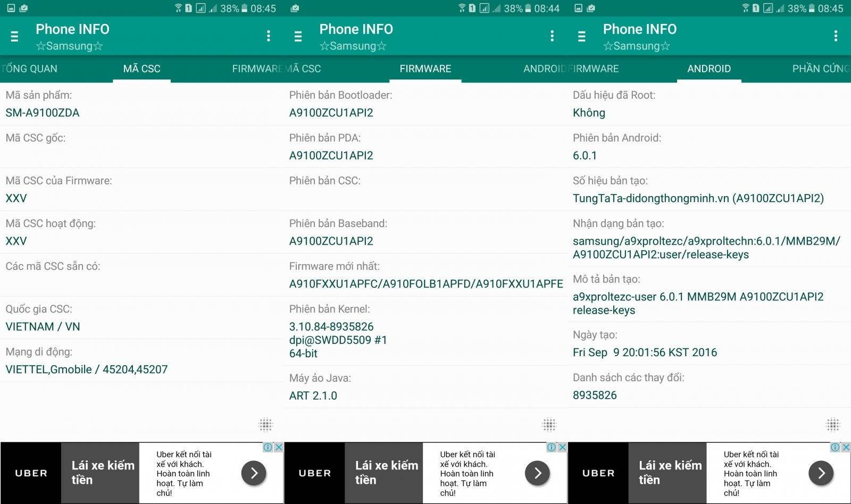Tap ad info icon on FIRMWARE screen's Uber banner

(552, 447)
